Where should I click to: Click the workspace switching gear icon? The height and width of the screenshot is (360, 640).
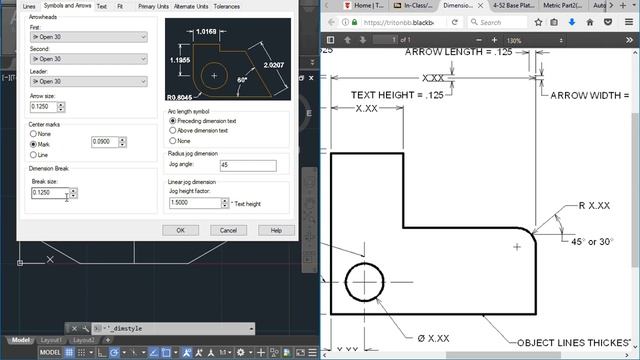pyautogui.click(x=240, y=352)
